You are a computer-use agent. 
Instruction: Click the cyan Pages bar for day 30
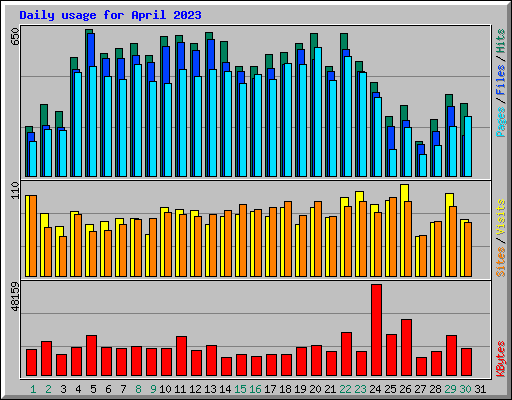click(x=468, y=146)
